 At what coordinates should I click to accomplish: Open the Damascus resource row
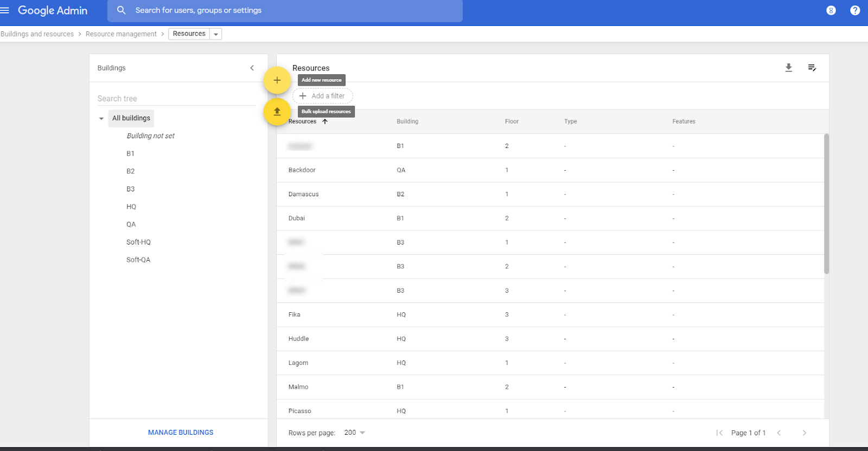(304, 194)
